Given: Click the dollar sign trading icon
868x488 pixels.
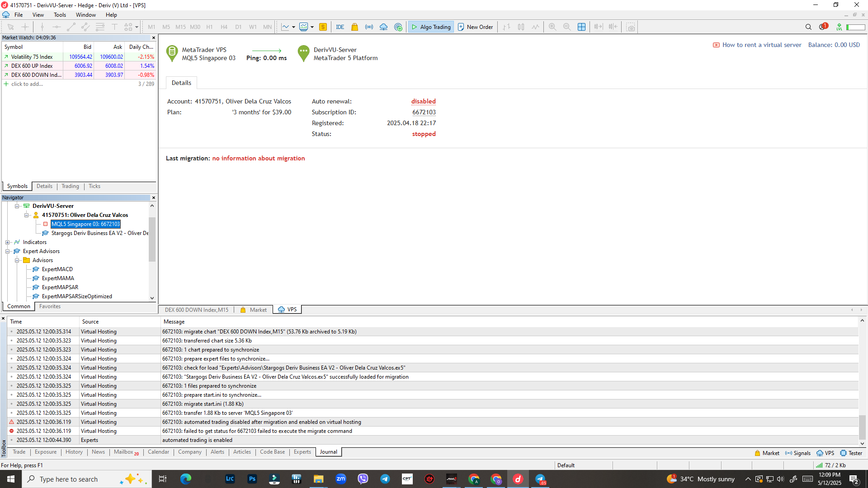Looking at the screenshot, I should tap(323, 27).
